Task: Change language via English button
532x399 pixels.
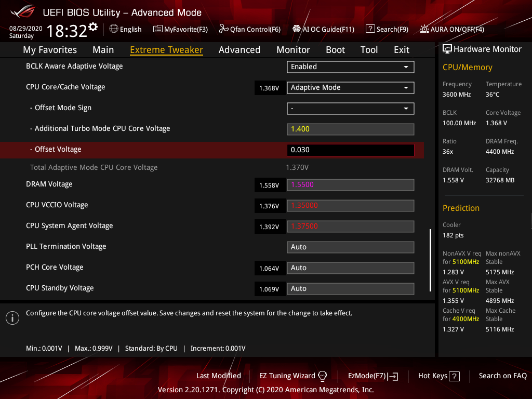Action: 126,29
